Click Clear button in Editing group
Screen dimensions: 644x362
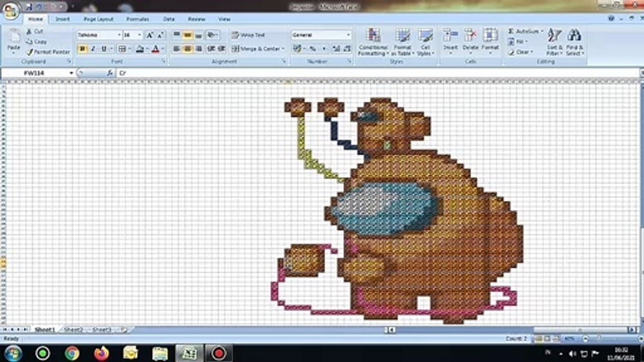pyautogui.click(x=520, y=52)
